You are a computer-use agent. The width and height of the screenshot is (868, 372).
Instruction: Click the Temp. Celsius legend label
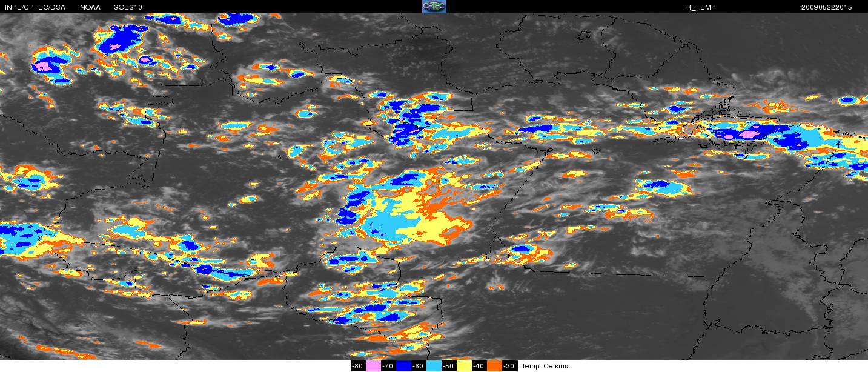point(545,366)
